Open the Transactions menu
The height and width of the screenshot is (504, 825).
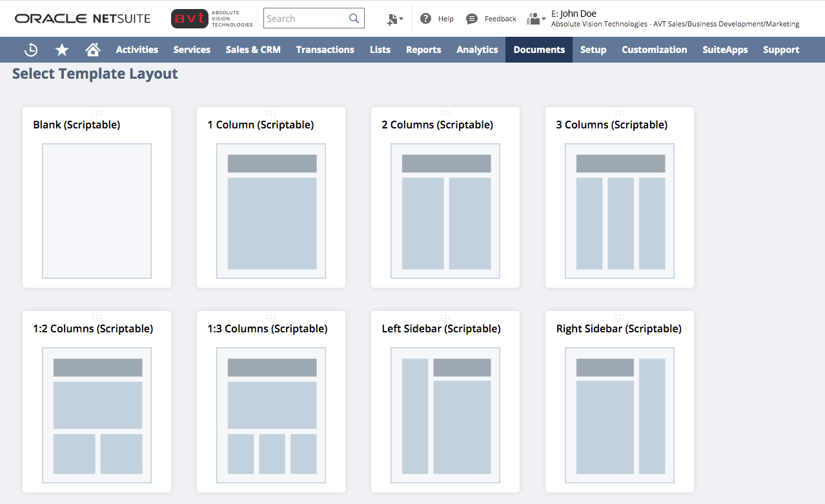[325, 50]
